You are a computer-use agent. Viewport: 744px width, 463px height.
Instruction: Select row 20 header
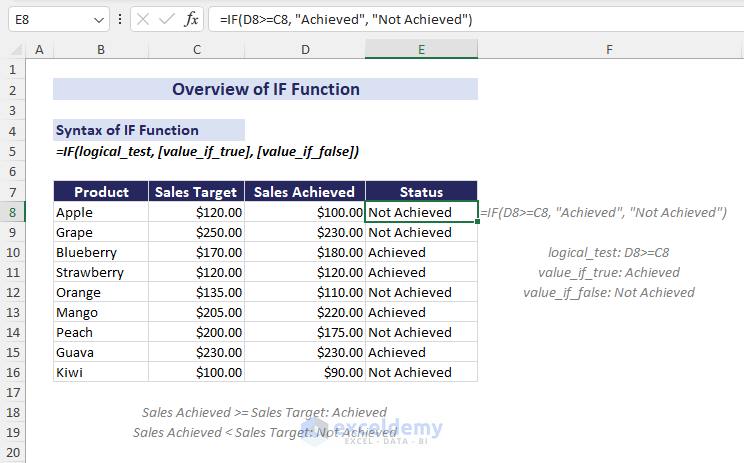[12, 452]
